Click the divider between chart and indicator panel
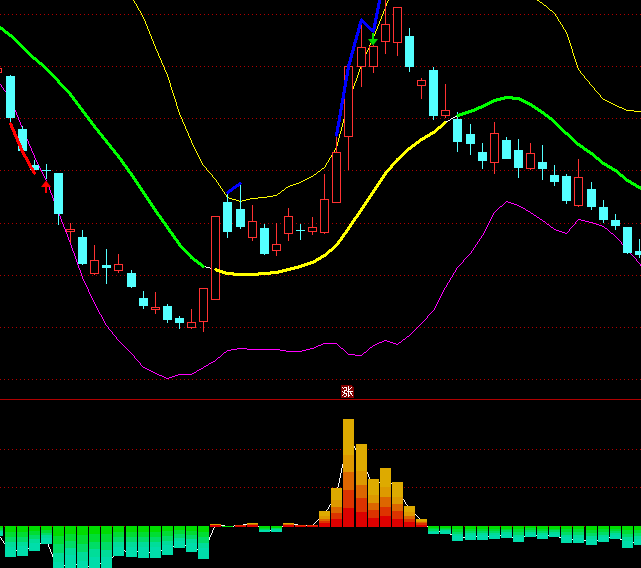Image resolution: width=641 pixels, height=568 pixels. click(x=320, y=400)
